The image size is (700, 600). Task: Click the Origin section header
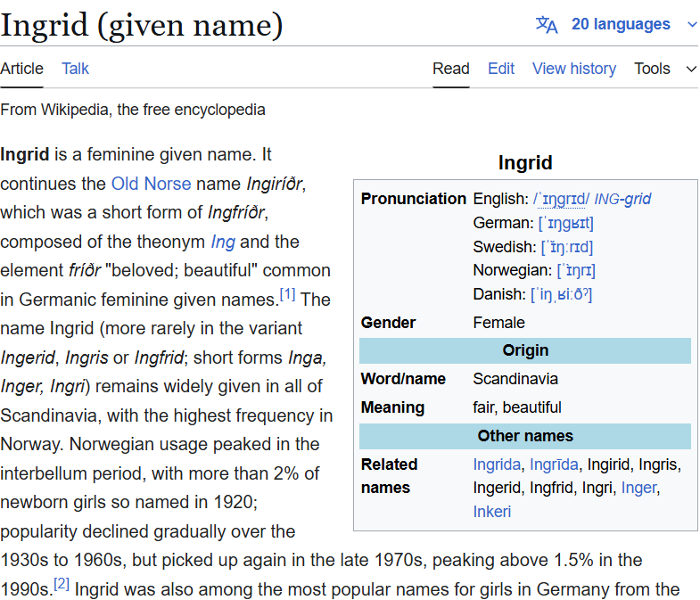point(525,350)
